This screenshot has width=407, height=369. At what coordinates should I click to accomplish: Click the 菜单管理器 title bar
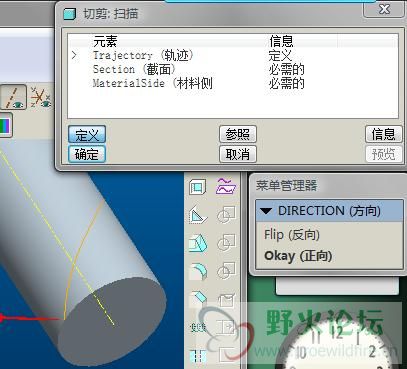pyautogui.click(x=327, y=185)
